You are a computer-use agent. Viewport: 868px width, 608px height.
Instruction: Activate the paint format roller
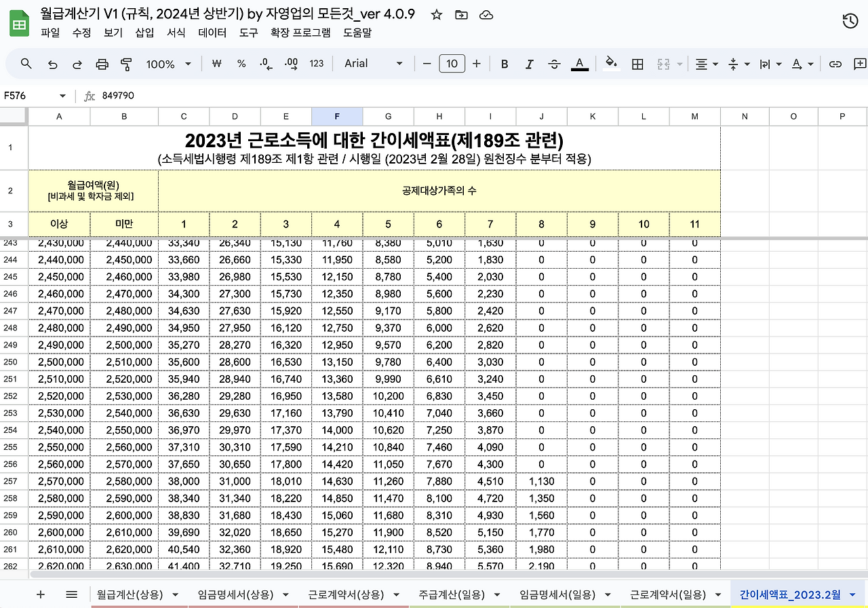point(127,64)
